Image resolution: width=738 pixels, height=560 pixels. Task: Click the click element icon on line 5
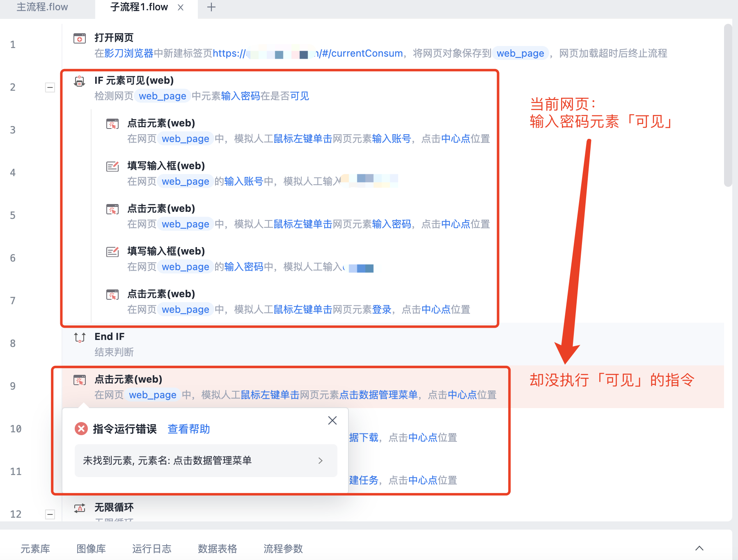tap(112, 209)
